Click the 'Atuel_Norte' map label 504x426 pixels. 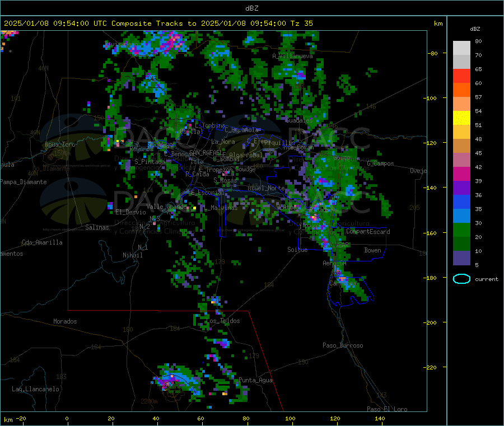pyautogui.click(x=266, y=188)
